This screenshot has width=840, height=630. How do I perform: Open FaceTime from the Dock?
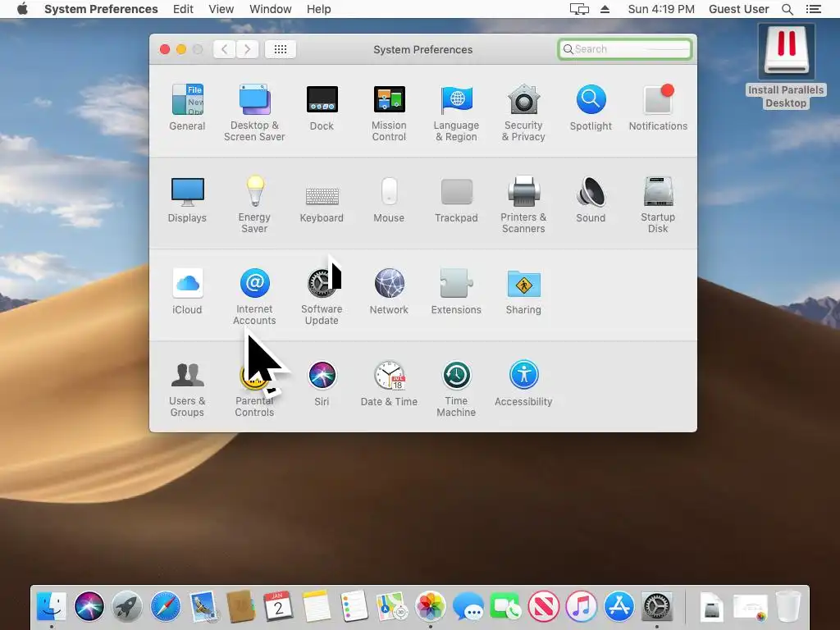pyautogui.click(x=505, y=606)
